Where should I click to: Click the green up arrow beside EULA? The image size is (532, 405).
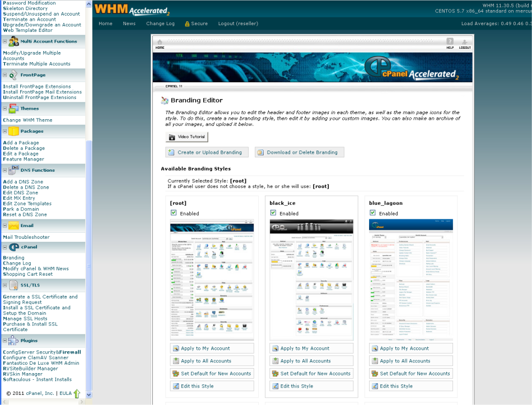click(x=77, y=393)
